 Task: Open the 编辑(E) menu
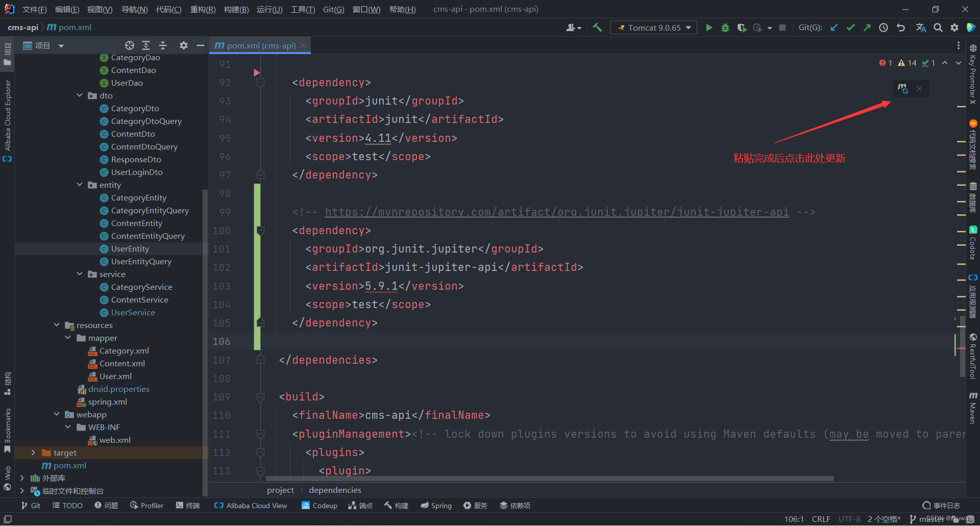(x=67, y=10)
